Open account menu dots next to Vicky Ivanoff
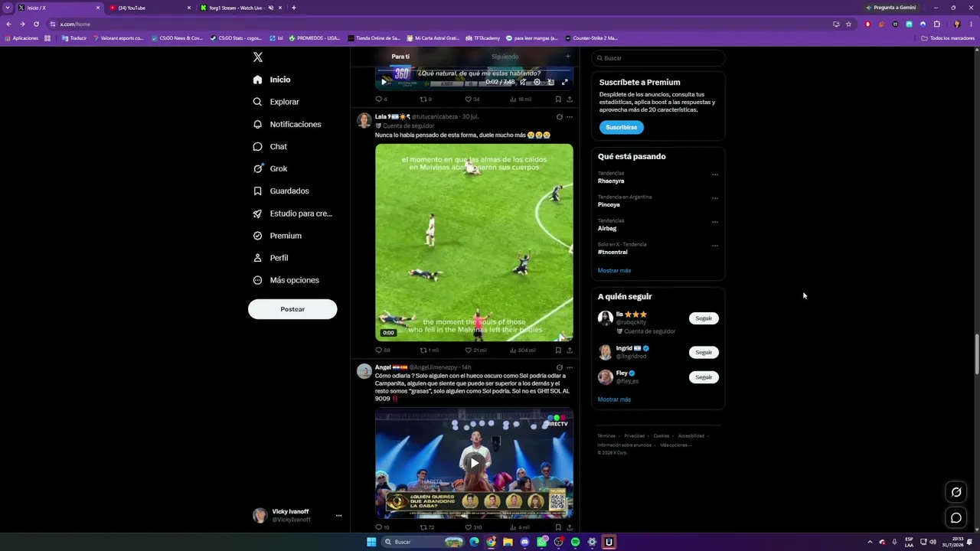 click(338, 516)
